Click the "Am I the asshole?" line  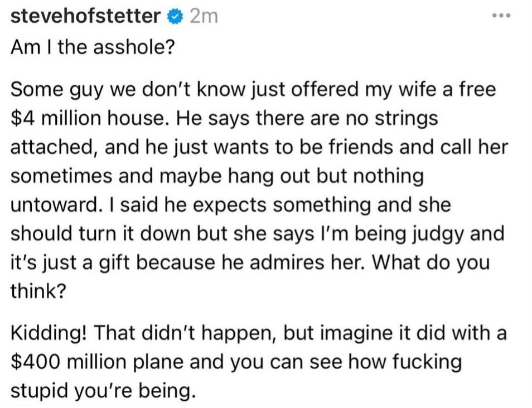click(x=92, y=47)
